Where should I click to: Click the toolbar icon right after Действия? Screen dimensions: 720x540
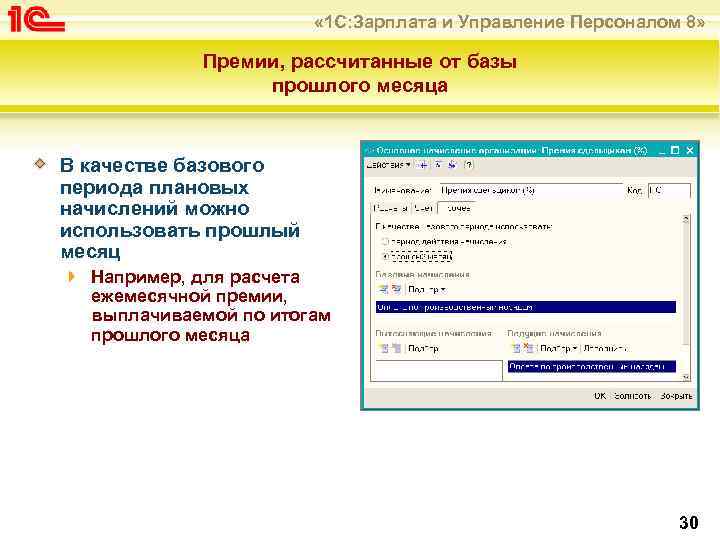(x=423, y=165)
